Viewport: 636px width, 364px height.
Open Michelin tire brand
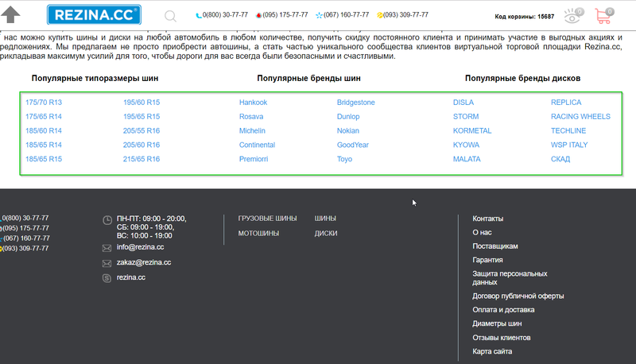click(252, 131)
